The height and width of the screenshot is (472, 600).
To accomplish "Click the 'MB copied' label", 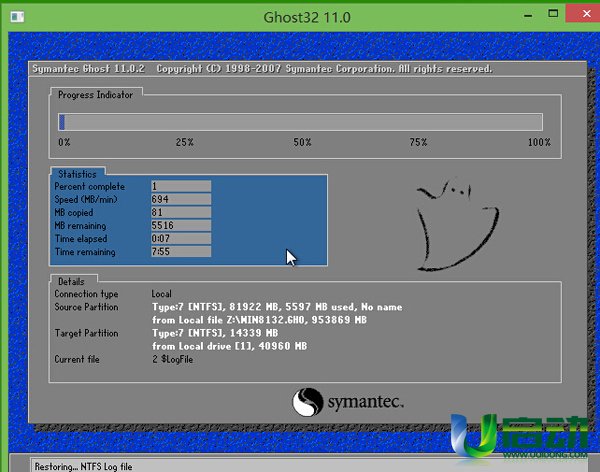I will [x=73, y=212].
